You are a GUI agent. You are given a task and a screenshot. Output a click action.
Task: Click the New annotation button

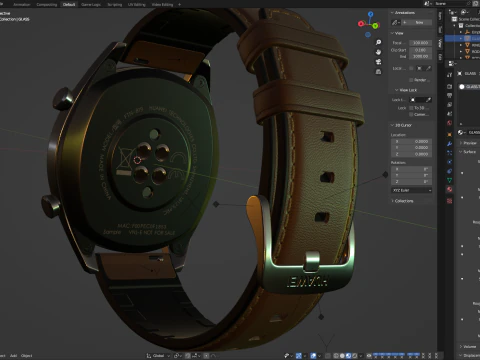[x=417, y=22]
